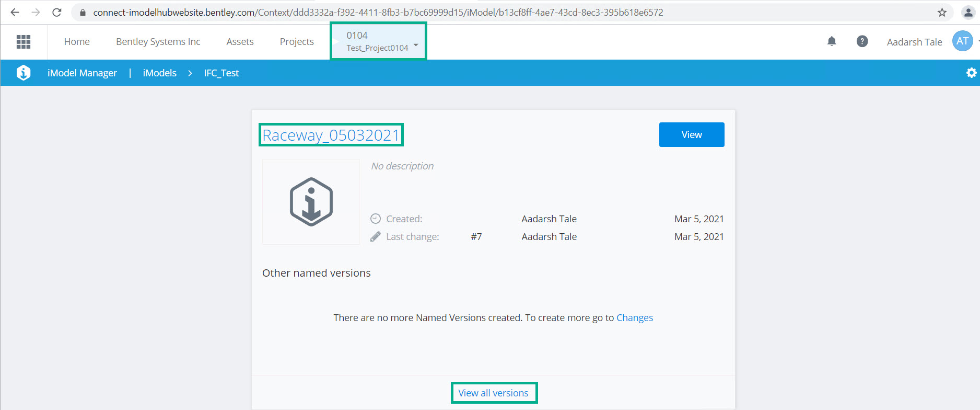
Task: Click the #7 change number
Action: coord(476,237)
